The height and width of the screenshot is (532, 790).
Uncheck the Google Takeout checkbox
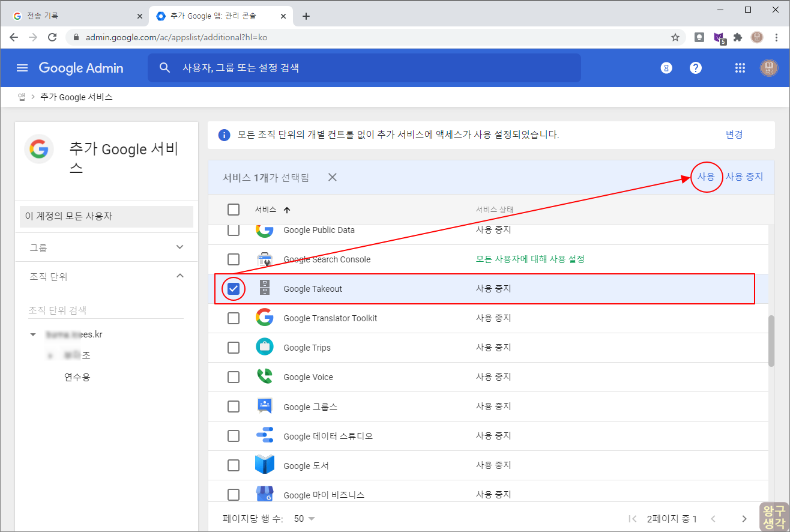[x=234, y=289]
